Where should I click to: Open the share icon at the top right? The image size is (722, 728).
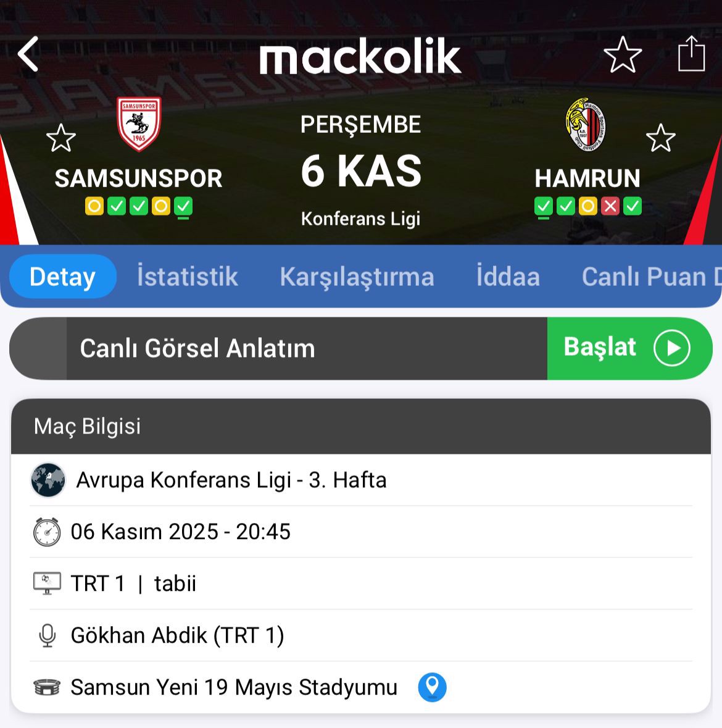click(x=691, y=54)
